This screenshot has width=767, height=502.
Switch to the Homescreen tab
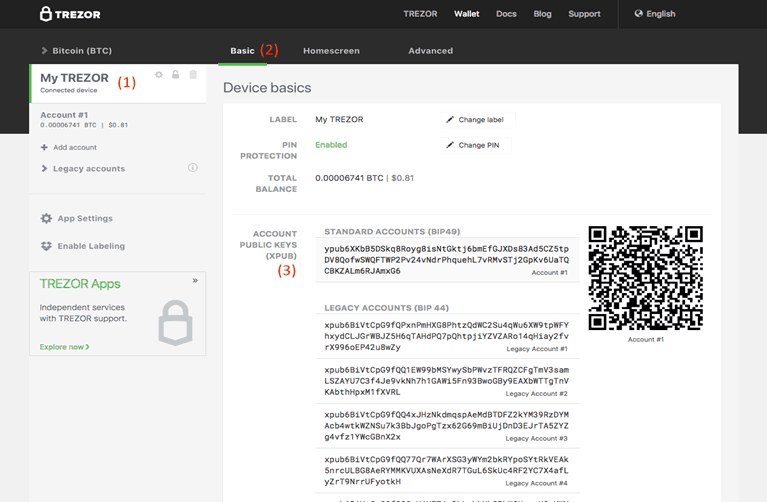[x=331, y=50]
